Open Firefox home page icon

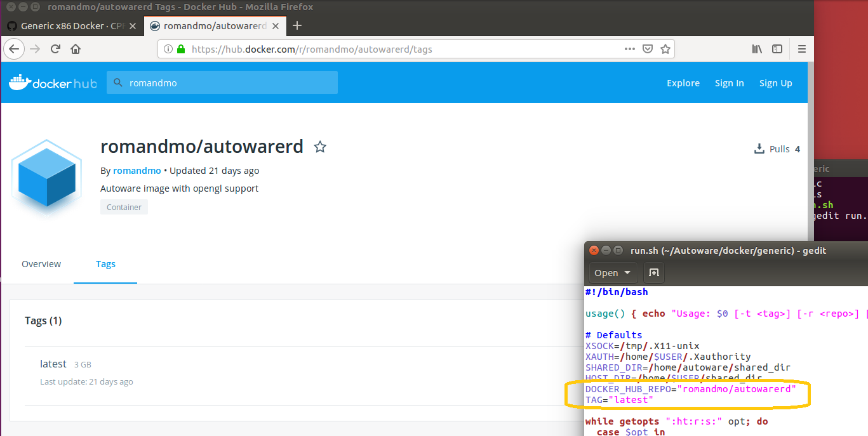(76, 49)
